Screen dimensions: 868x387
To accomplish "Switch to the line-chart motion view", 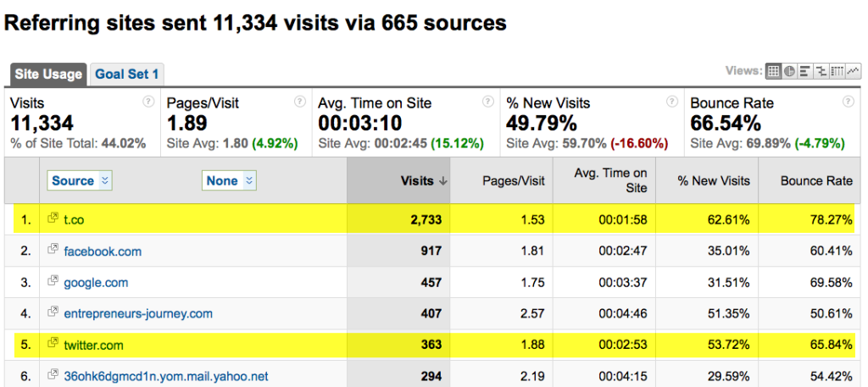I will [853, 71].
